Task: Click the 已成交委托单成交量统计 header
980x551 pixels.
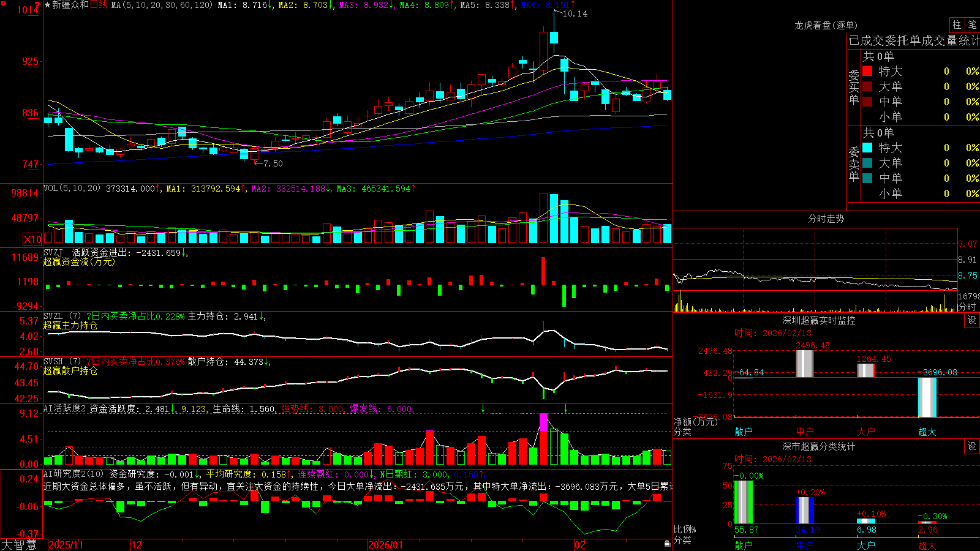Action: 914,40
